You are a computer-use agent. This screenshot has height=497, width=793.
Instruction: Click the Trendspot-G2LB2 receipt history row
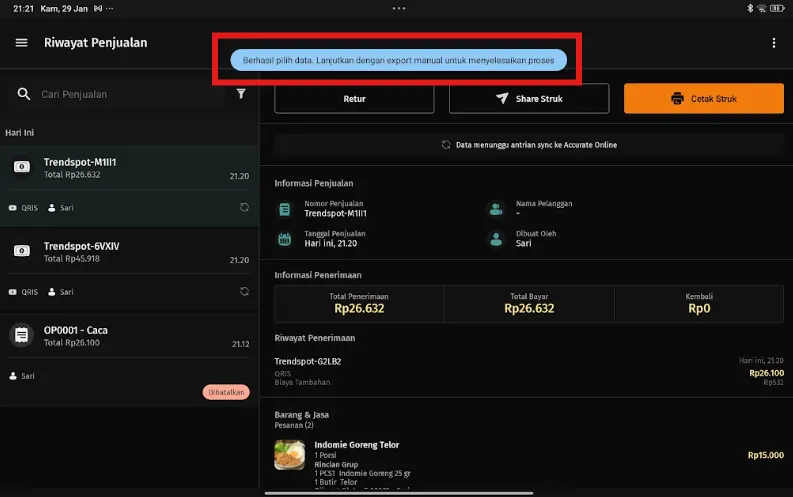(x=529, y=372)
